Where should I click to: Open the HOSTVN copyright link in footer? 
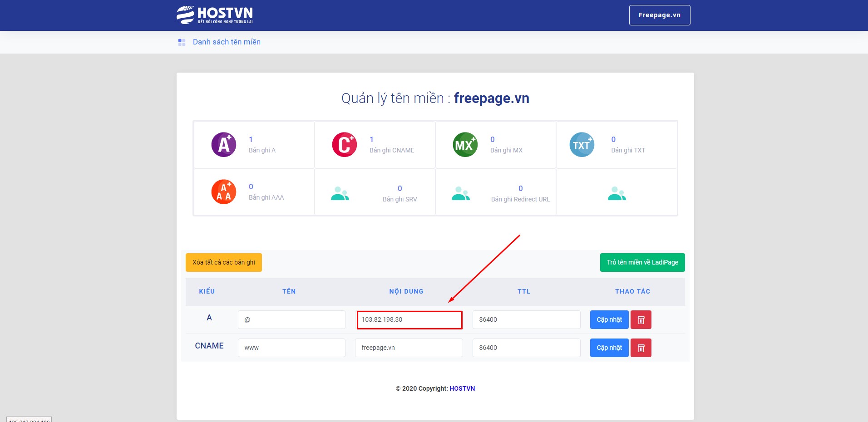pyautogui.click(x=462, y=388)
